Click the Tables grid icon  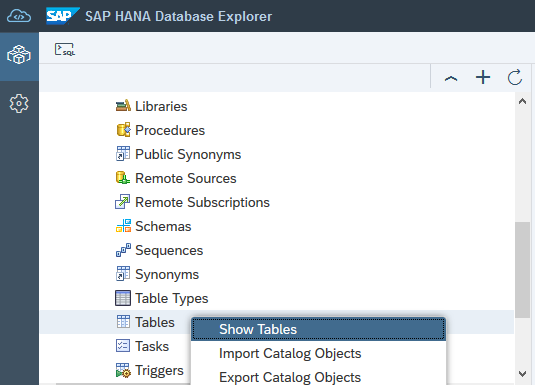coord(123,322)
